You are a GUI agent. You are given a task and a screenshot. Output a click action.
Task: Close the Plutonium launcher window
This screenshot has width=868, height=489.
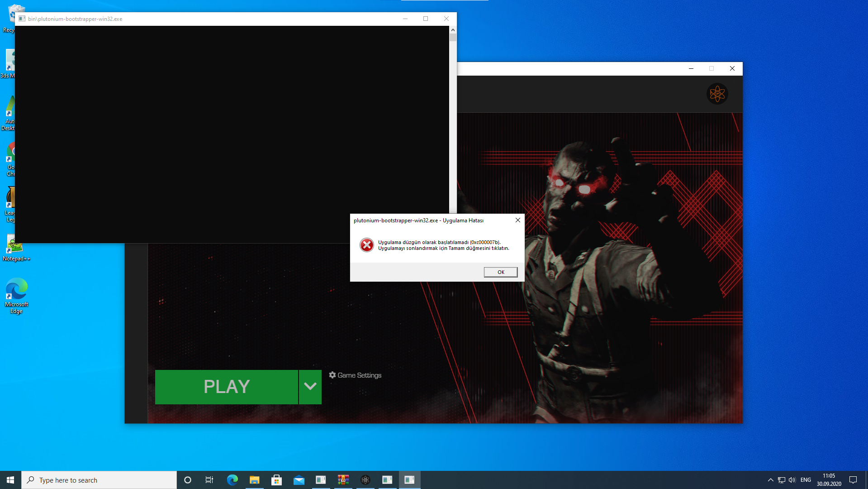732,69
